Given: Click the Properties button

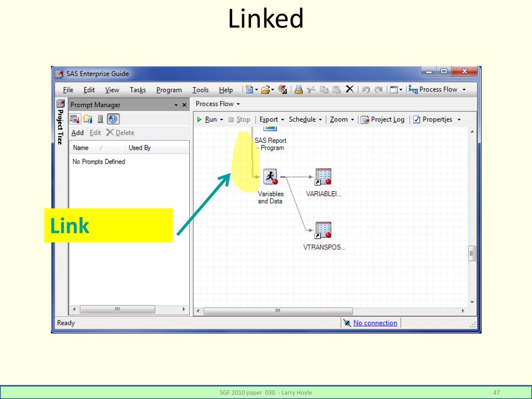Looking at the screenshot, I should point(433,119).
